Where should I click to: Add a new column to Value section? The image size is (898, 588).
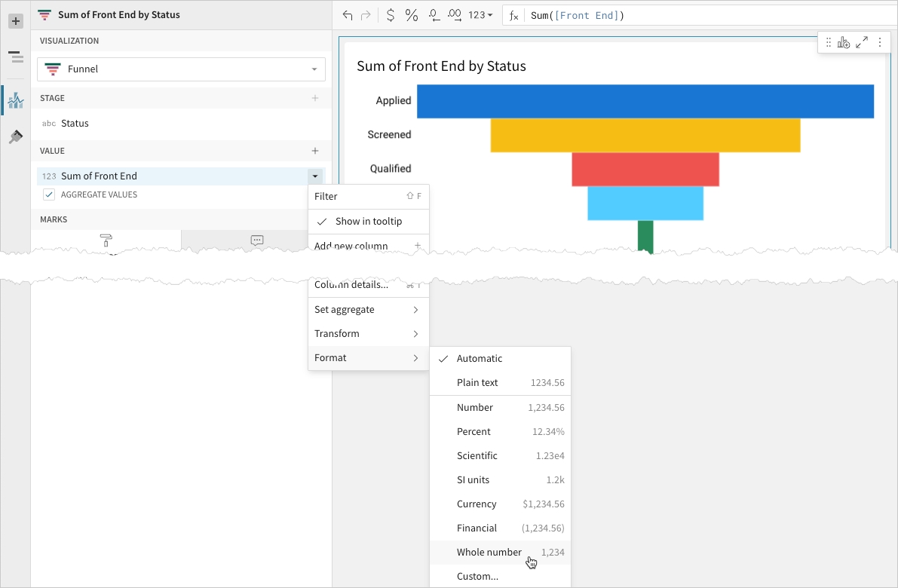tap(315, 151)
